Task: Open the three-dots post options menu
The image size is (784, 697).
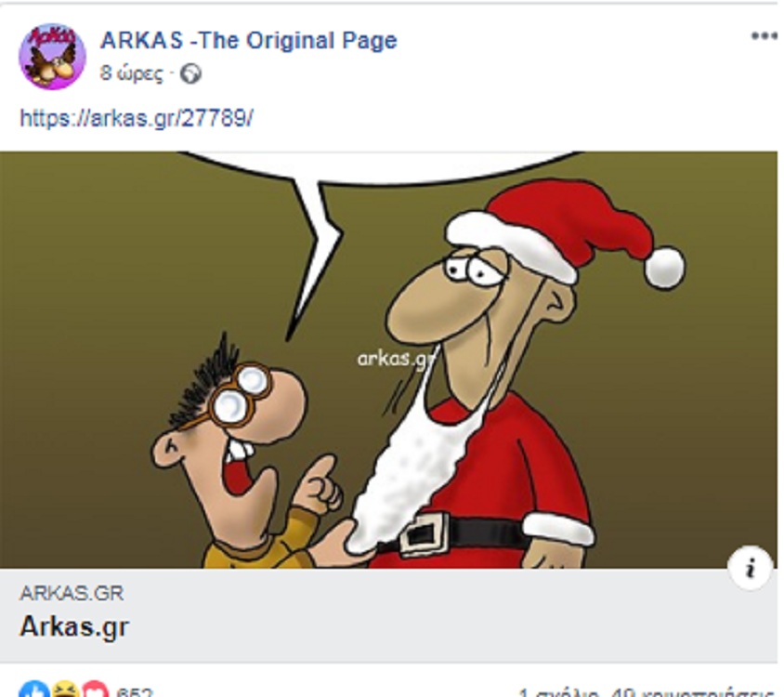Action: [x=765, y=35]
